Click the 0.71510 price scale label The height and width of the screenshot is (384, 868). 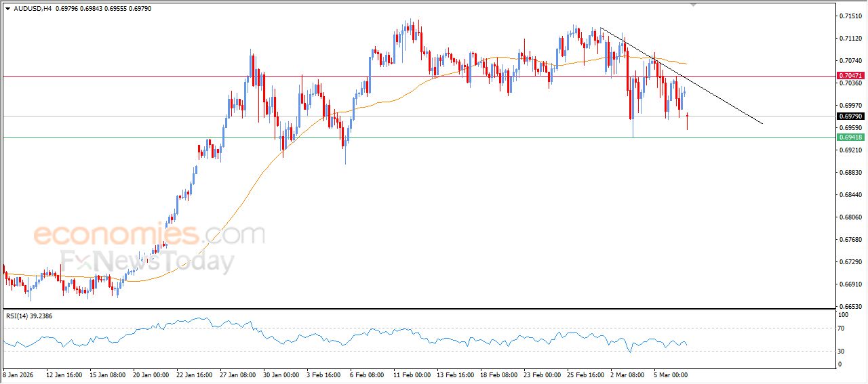pyautogui.click(x=849, y=16)
